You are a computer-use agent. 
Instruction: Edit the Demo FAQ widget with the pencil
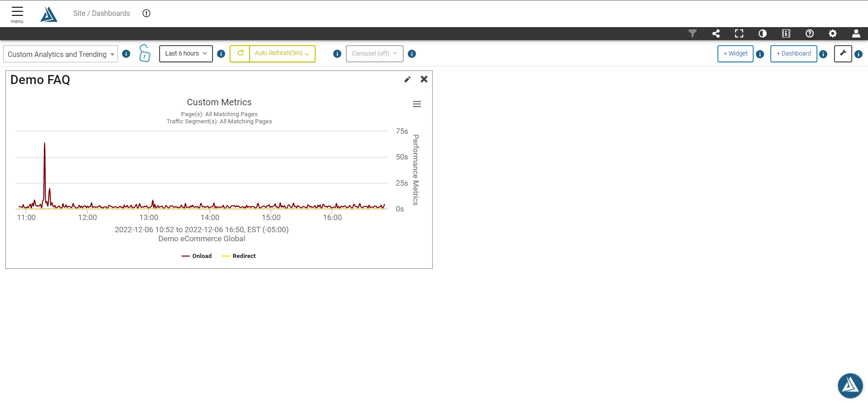[407, 80]
